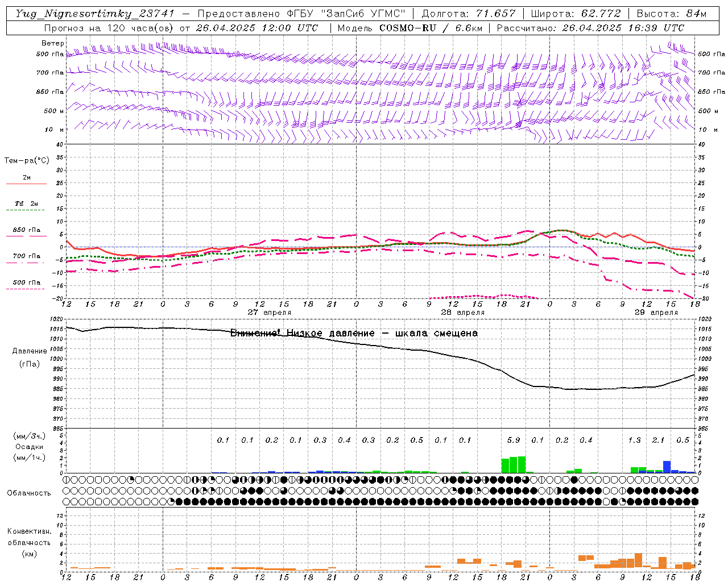728x582 pixels.
Task: Click the Долгота: 71.657 value
Action: coord(469,14)
